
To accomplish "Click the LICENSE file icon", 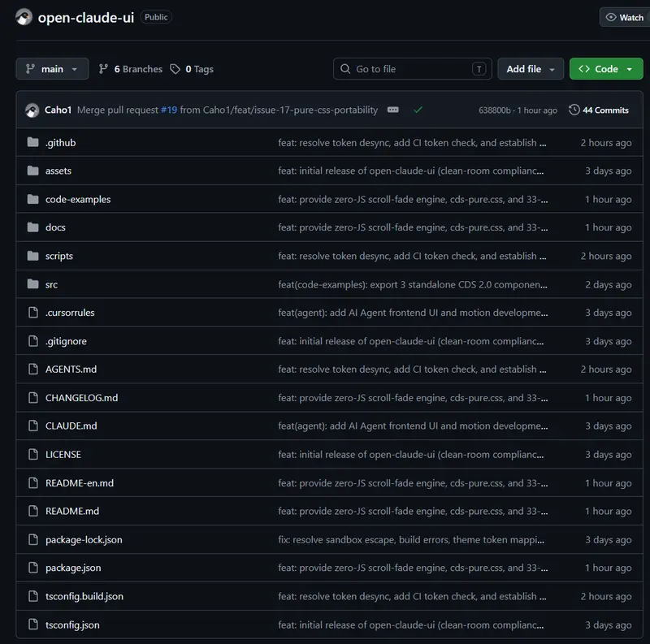I will pyautogui.click(x=32, y=455).
